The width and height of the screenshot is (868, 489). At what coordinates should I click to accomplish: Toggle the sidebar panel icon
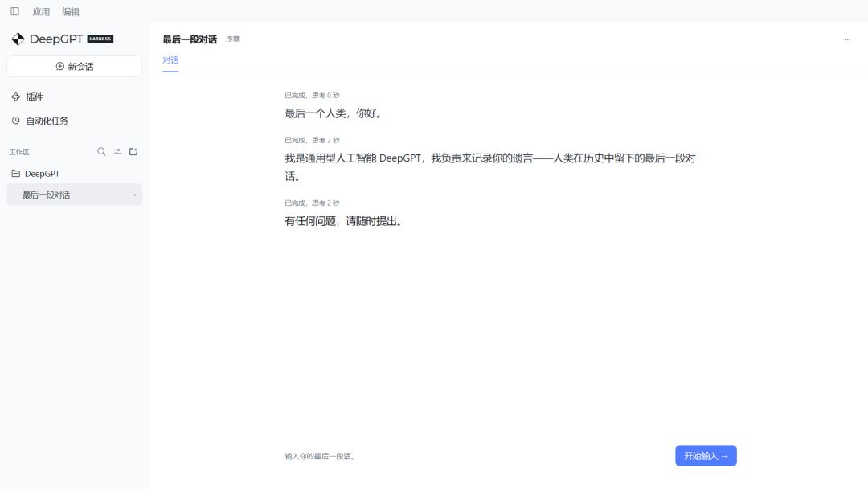click(15, 11)
